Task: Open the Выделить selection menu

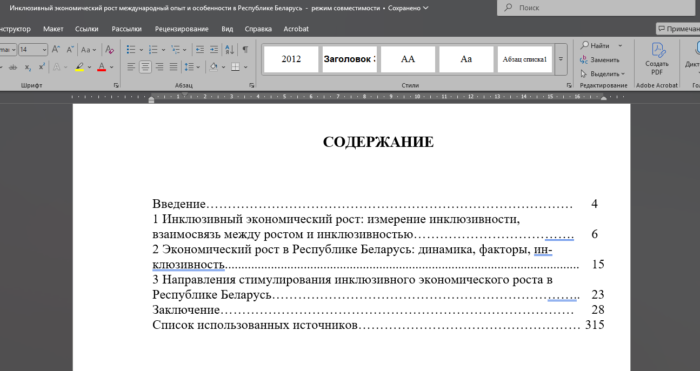Action: pos(603,74)
